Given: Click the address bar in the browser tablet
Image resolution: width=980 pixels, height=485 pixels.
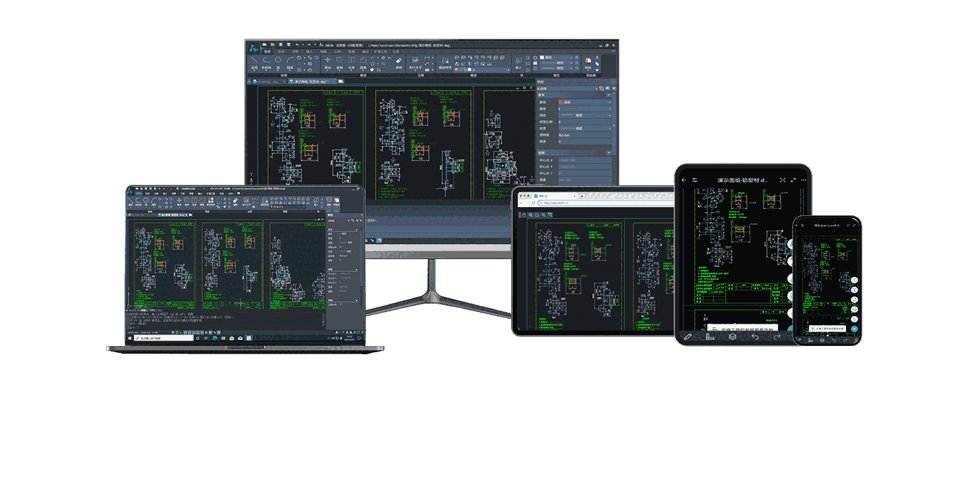Looking at the screenshot, I should click(x=606, y=203).
